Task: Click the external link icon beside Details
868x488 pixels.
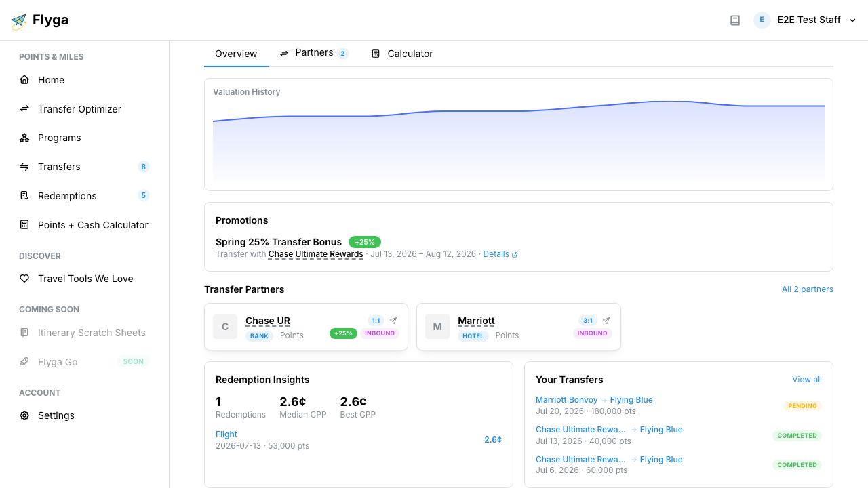Action: click(x=515, y=255)
